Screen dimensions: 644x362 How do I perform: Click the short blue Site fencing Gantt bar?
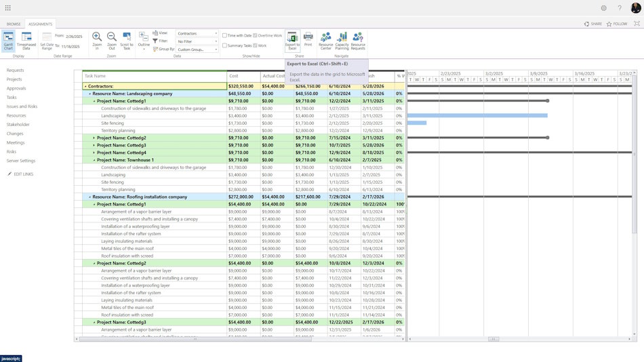[417, 123]
